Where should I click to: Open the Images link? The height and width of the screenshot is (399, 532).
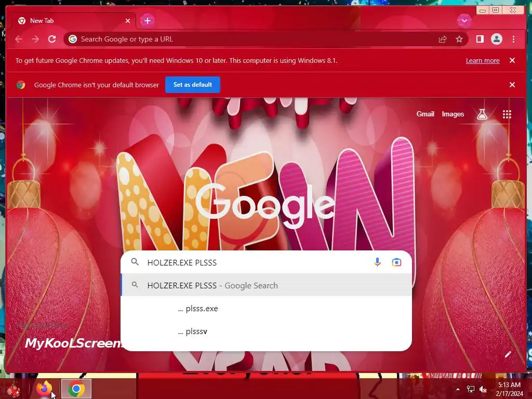point(453,114)
